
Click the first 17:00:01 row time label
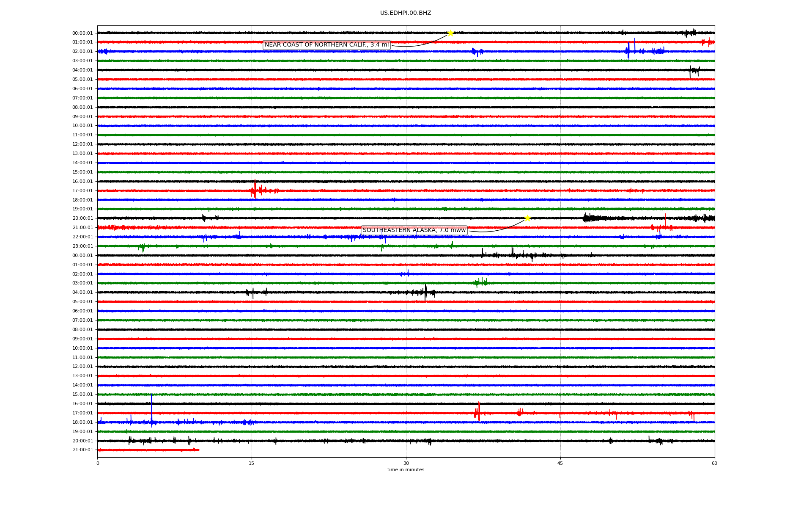[x=82, y=191]
